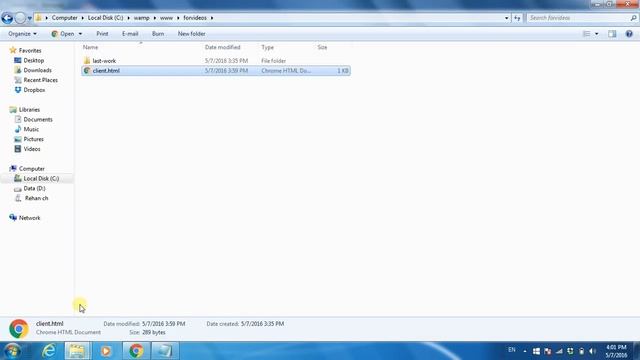Open the Organize menu
The width and height of the screenshot is (640, 360).
pos(22,34)
